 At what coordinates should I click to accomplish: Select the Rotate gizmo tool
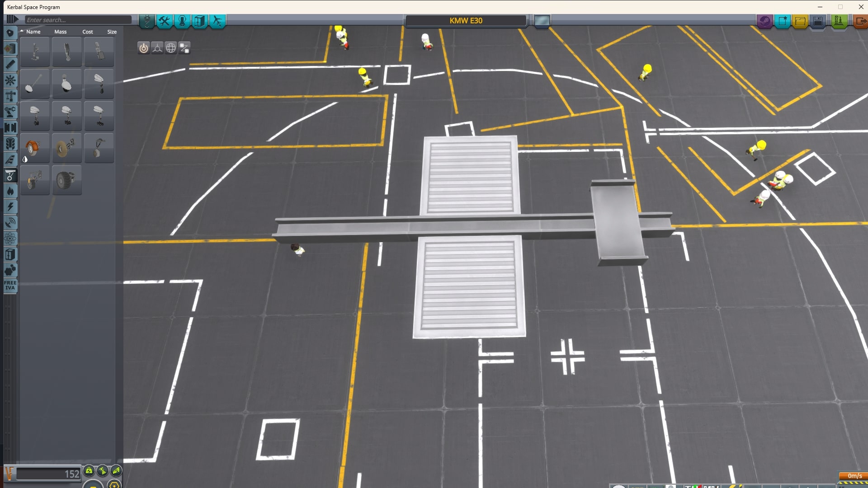pos(171,48)
